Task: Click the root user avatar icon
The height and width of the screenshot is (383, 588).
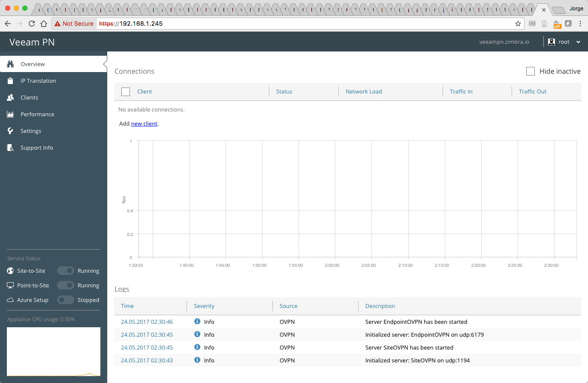Action: coord(552,42)
